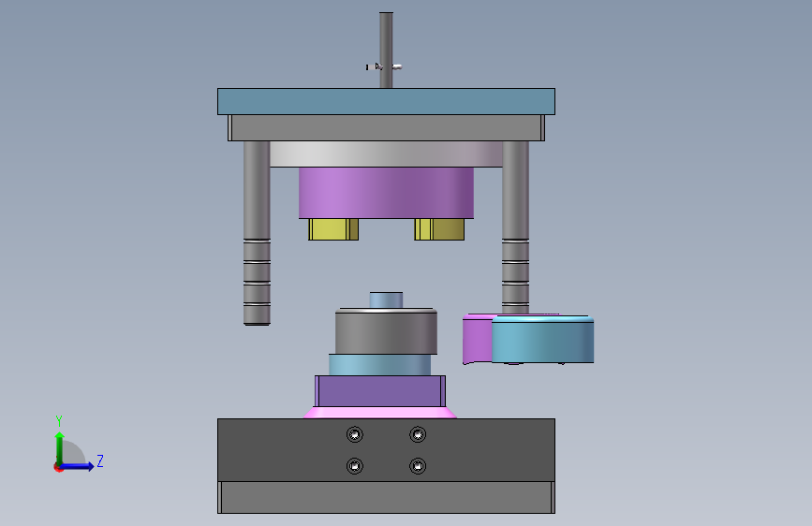
Task: Click the red X axis origin dot
Action: pos(58,468)
